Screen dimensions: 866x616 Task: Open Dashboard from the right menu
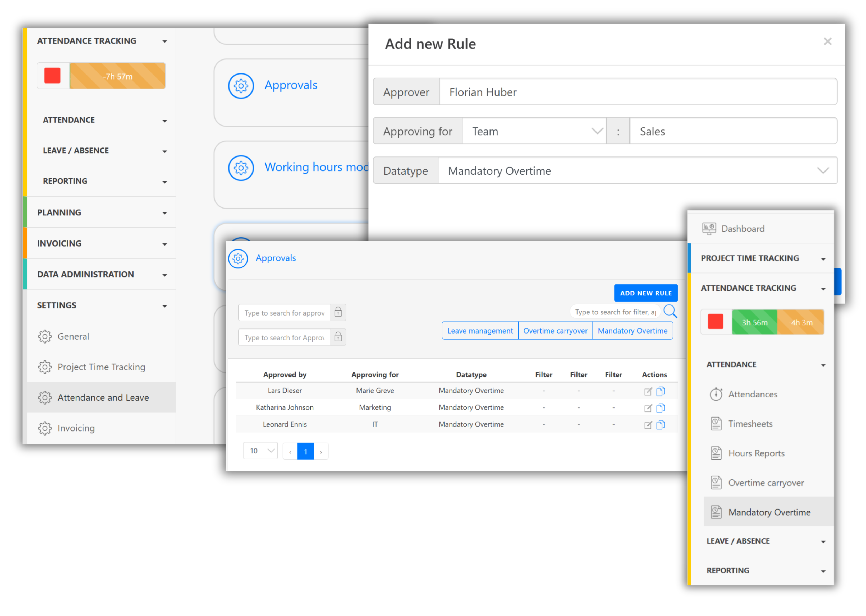[742, 229]
